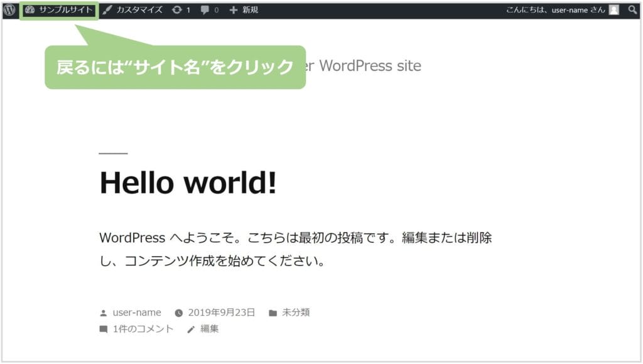
Task: Open search with the magnifier icon
Action: point(632,10)
